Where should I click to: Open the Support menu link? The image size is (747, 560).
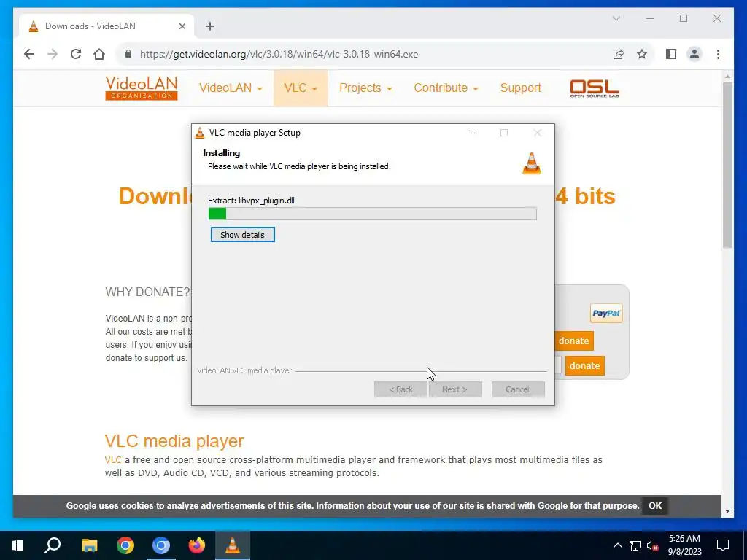pos(520,88)
